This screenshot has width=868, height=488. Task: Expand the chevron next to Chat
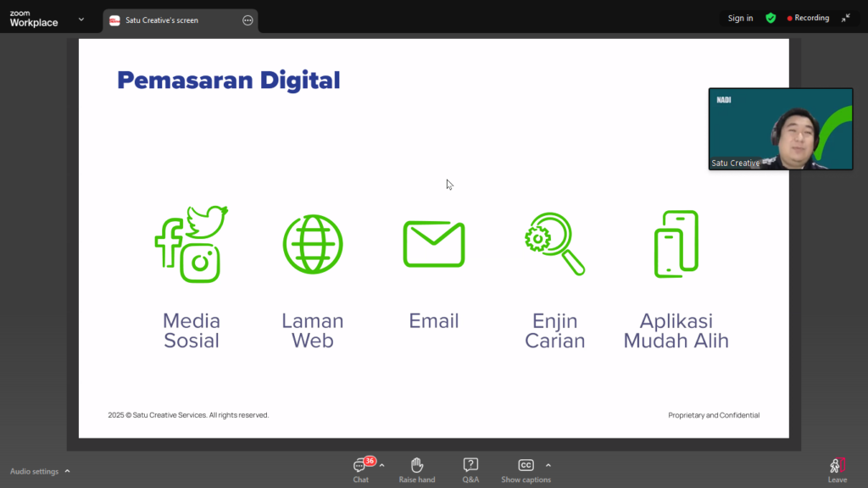(x=382, y=465)
